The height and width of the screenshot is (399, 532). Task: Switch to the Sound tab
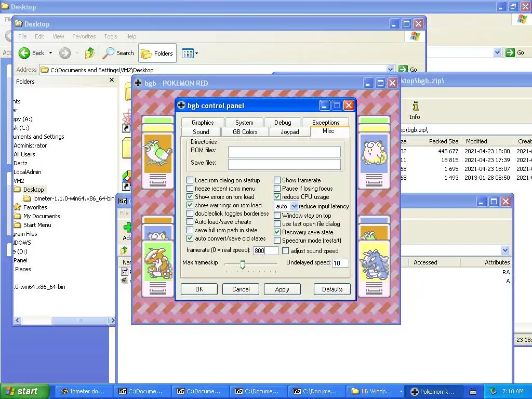[x=201, y=131]
